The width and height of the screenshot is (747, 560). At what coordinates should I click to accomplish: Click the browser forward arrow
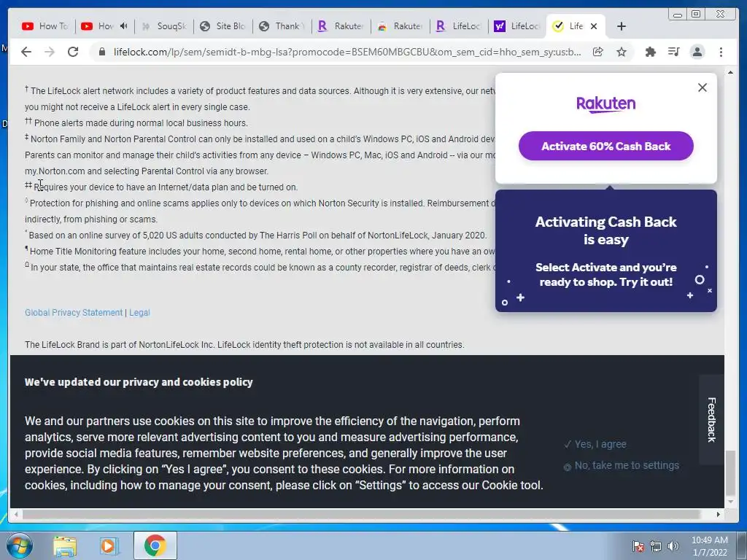50,52
